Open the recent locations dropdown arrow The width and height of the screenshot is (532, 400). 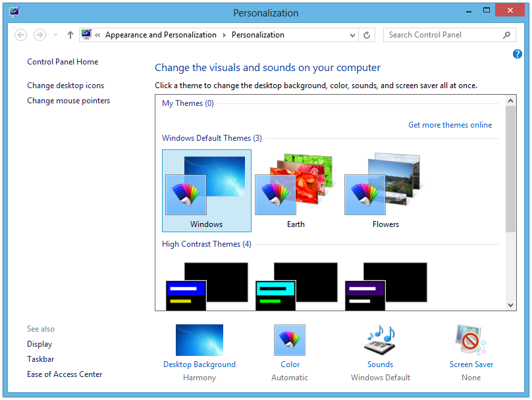point(55,35)
